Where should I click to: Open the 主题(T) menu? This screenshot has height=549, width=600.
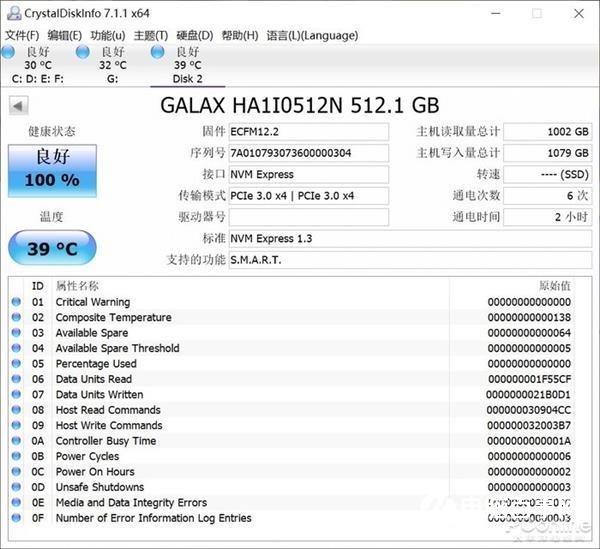pos(151,36)
